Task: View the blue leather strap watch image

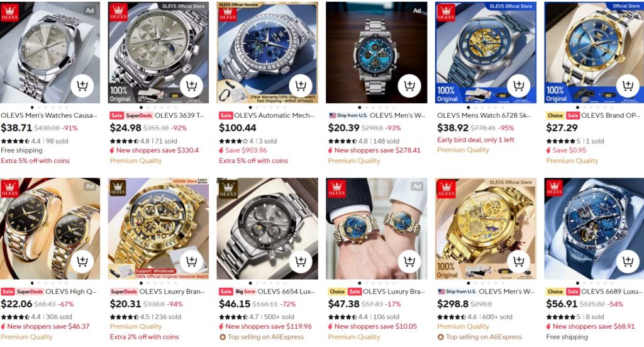Action: pyautogui.click(x=594, y=229)
